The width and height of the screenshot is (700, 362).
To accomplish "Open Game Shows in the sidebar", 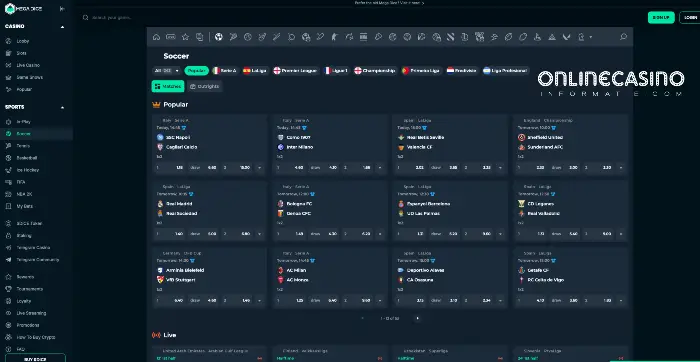I will [29, 77].
